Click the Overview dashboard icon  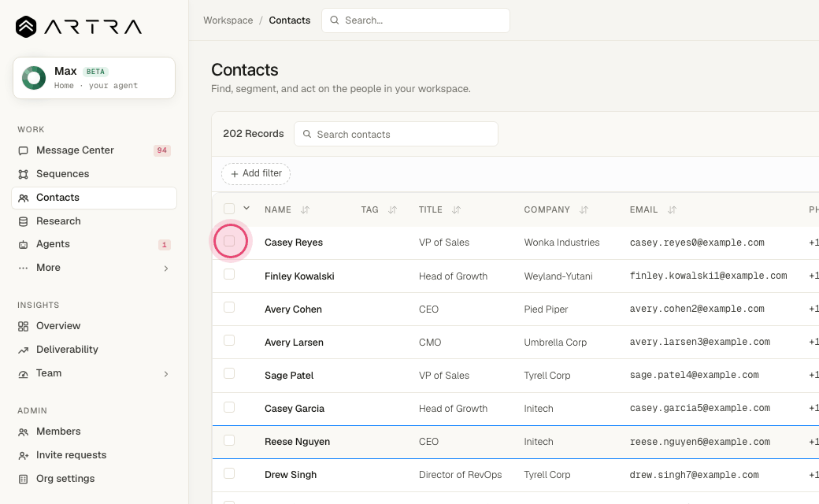point(23,327)
